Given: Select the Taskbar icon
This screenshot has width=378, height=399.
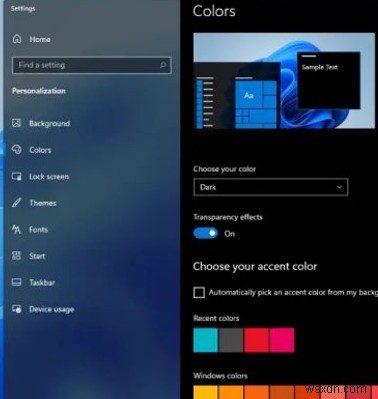Looking at the screenshot, I should tap(17, 282).
